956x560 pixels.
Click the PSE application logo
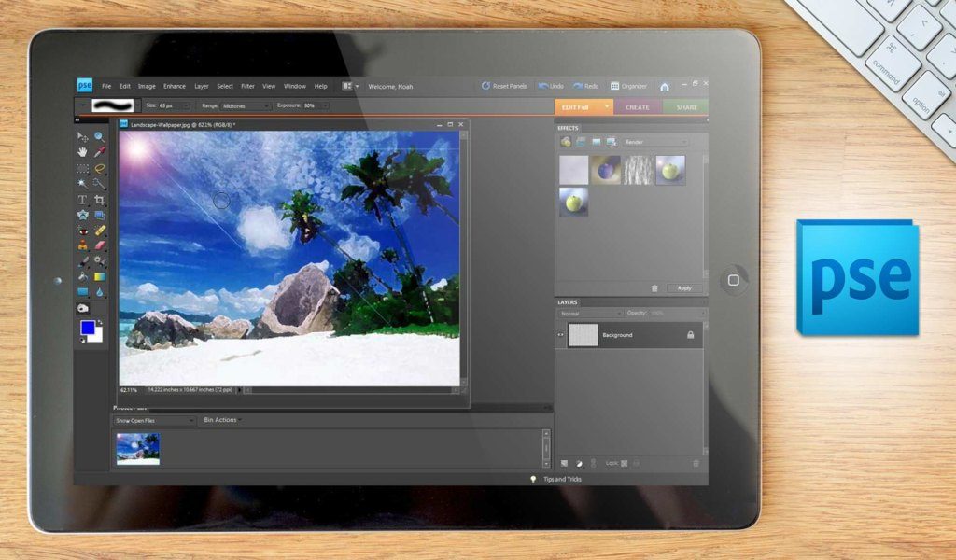[85, 85]
